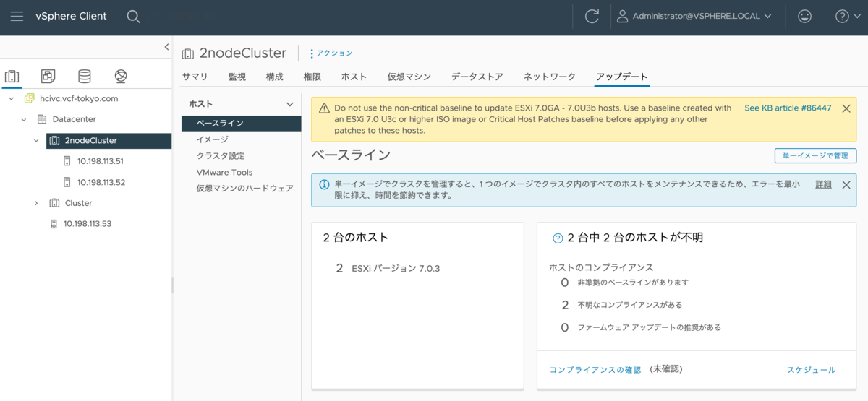Dismiss the blue info banner
Viewport: 868px width, 401px height.
click(846, 185)
